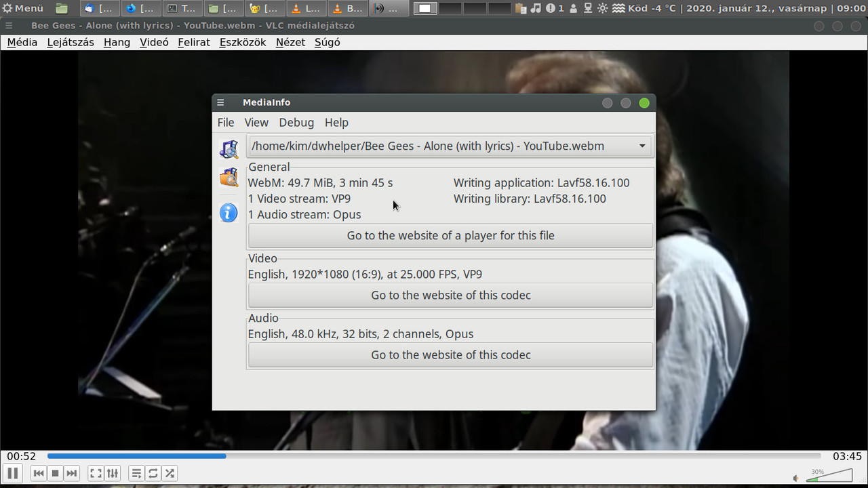Image resolution: width=868 pixels, height=488 pixels.
Task: Select the Writing application: Lavf58.16.100 text
Action: (x=542, y=183)
